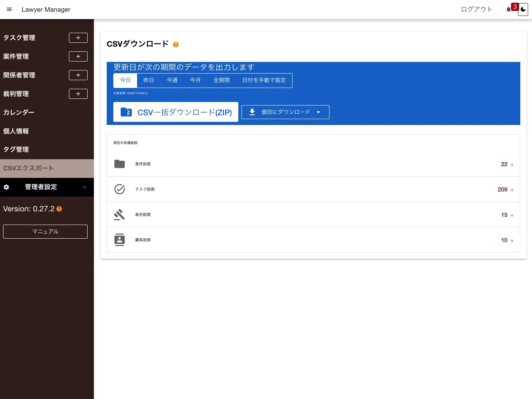Click the help icon next to Version 0.27.2

coord(59,209)
